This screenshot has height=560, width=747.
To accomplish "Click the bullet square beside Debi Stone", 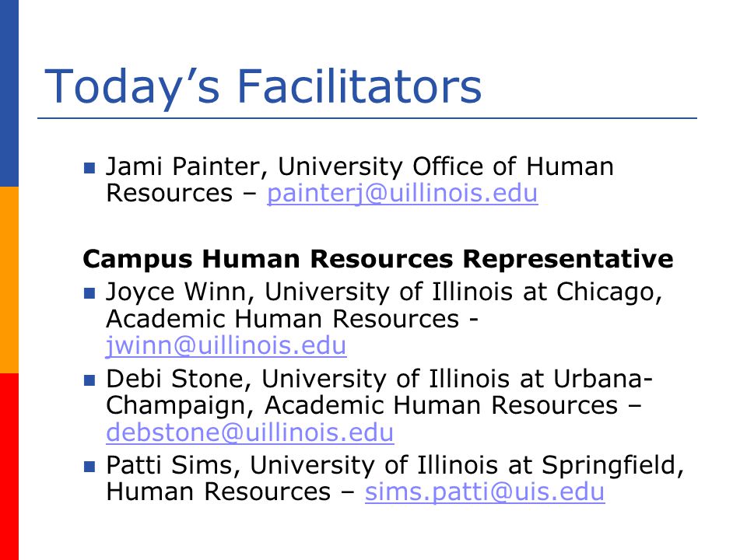I will tap(89, 380).
